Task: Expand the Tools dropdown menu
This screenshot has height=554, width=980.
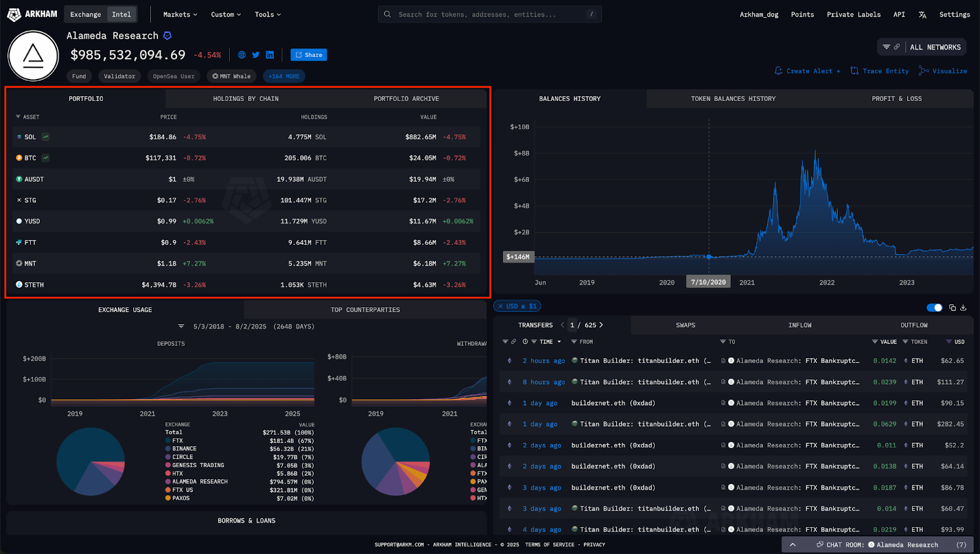Action: click(x=268, y=15)
